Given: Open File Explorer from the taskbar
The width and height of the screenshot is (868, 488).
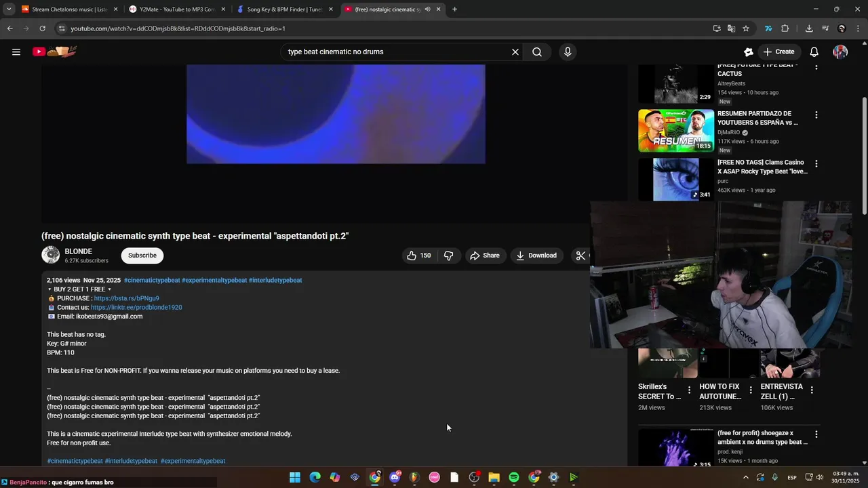Looking at the screenshot, I should (x=494, y=477).
